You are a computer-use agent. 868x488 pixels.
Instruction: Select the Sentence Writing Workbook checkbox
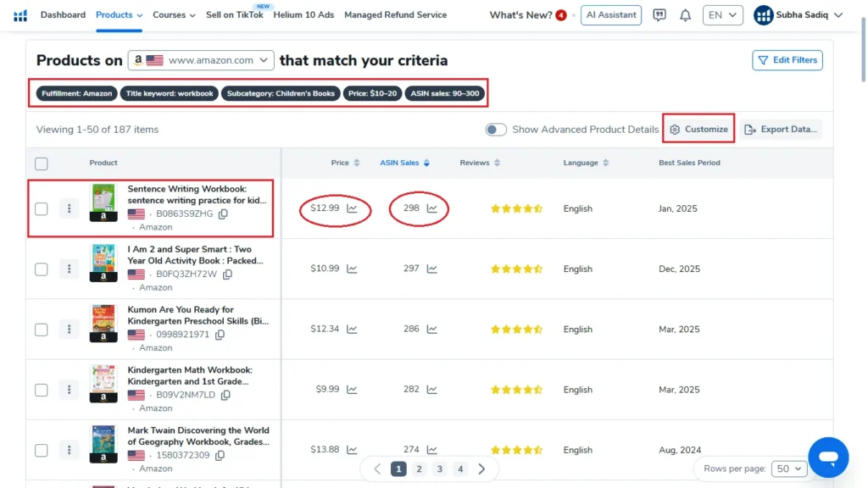[41, 208]
